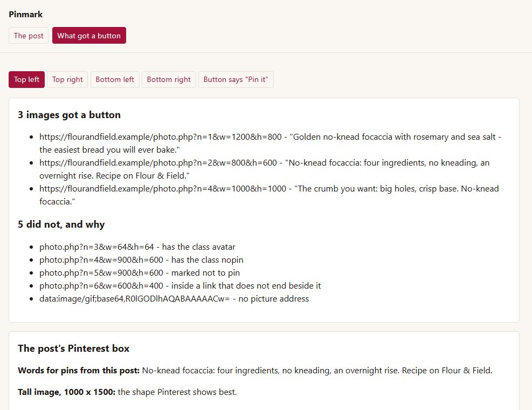The height and width of the screenshot is (410, 532).
Task: Switch button position to Top right
Action: [x=67, y=79]
